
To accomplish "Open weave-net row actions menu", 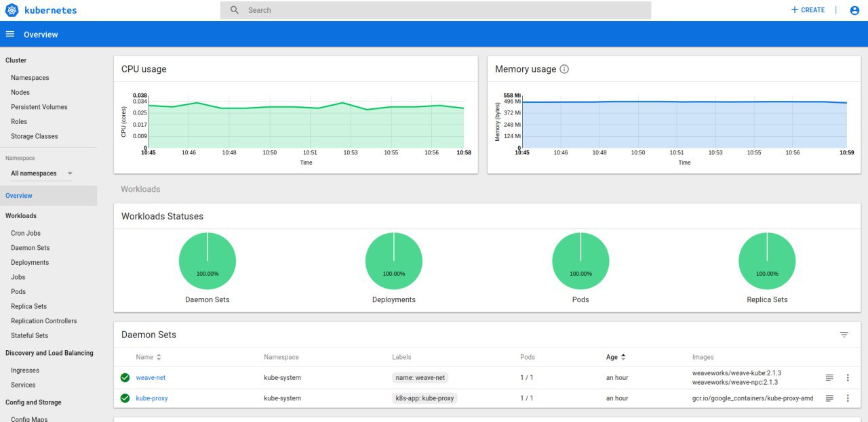I will point(848,377).
